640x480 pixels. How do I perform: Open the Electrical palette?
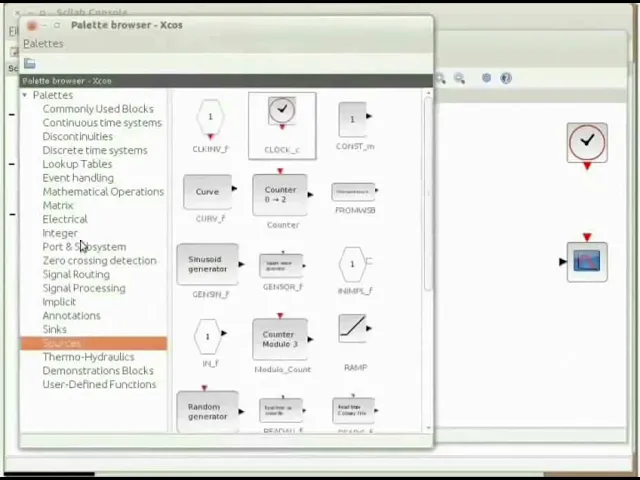(x=65, y=219)
